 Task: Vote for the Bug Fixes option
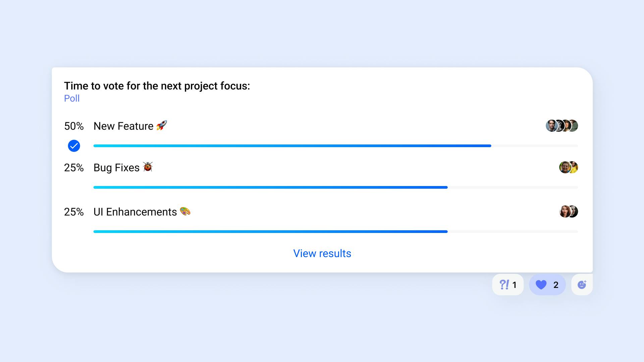tap(116, 168)
